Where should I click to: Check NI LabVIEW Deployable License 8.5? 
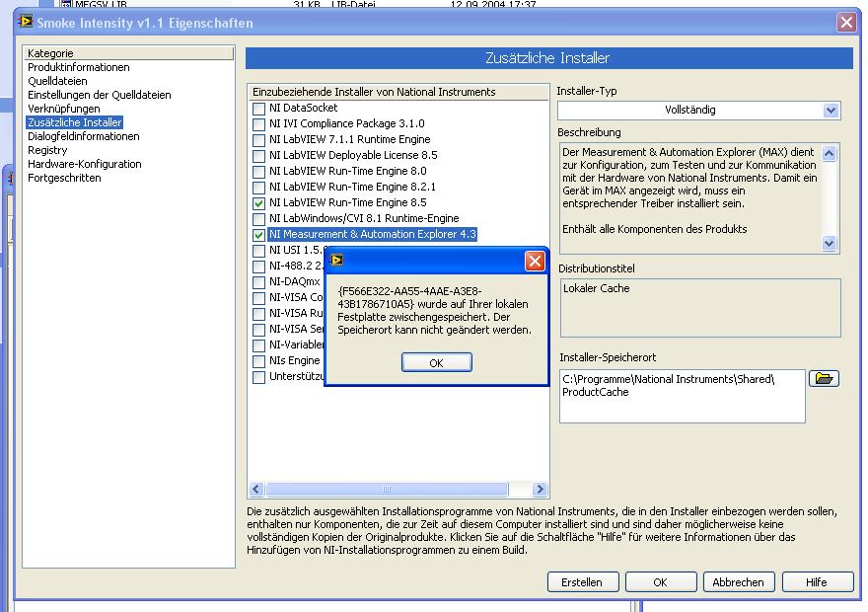tap(258, 156)
